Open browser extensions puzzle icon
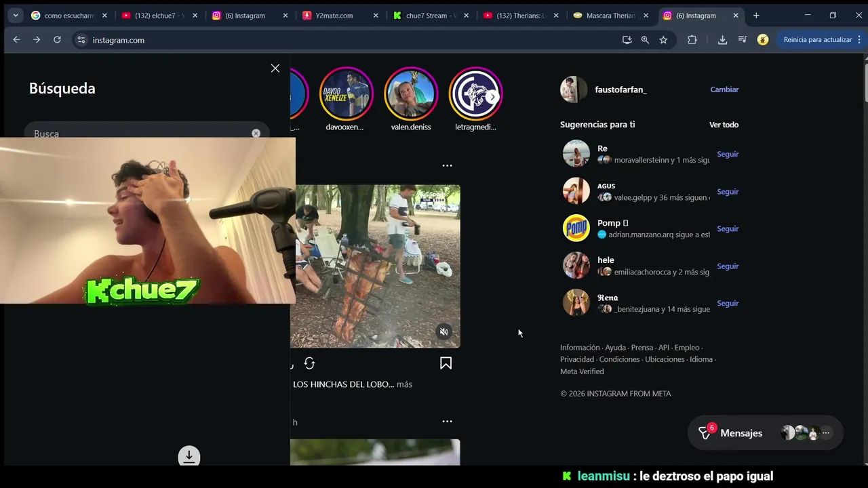The height and width of the screenshot is (488, 868). (692, 40)
